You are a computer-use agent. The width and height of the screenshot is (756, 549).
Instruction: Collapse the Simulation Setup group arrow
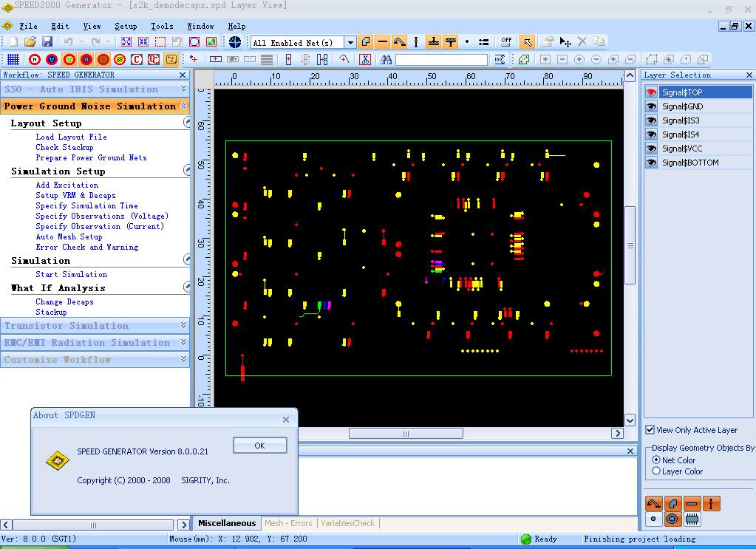(x=187, y=170)
